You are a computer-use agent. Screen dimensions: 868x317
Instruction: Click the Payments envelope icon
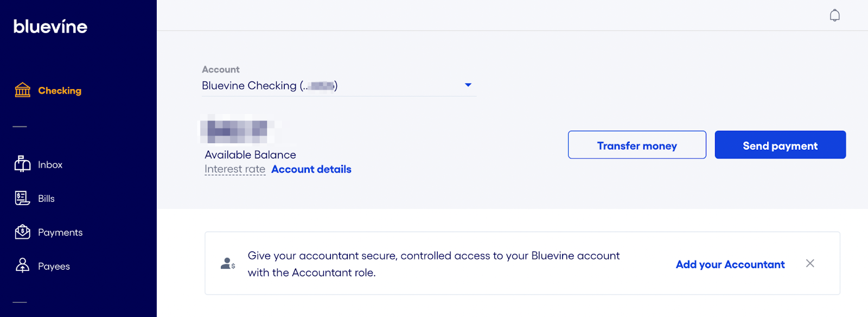point(23,232)
